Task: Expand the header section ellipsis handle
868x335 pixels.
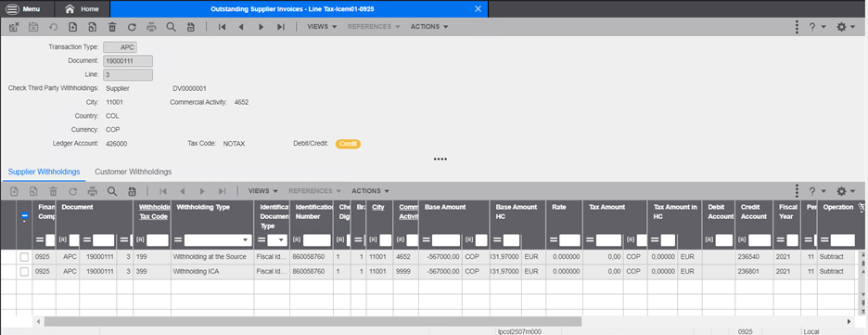Action: tap(440, 160)
